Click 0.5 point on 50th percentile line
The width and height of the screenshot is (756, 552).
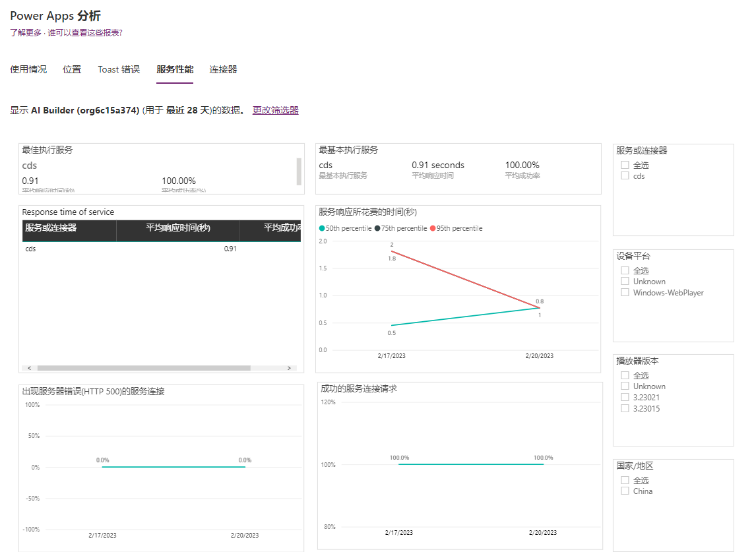tap(391, 325)
